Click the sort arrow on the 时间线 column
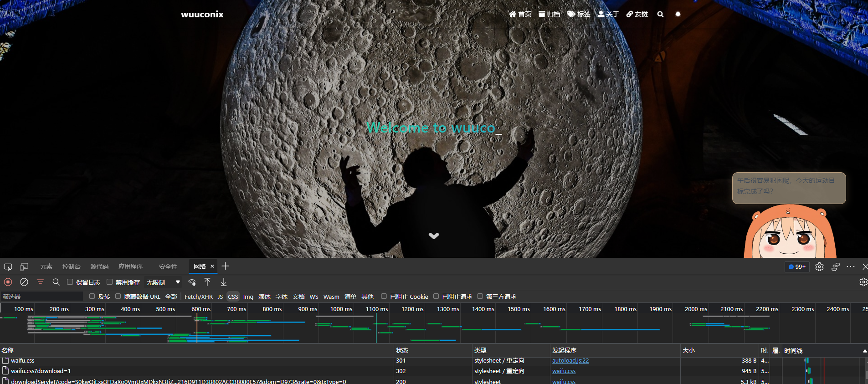The width and height of the screenshot is (868, 384). pos(865,351)
